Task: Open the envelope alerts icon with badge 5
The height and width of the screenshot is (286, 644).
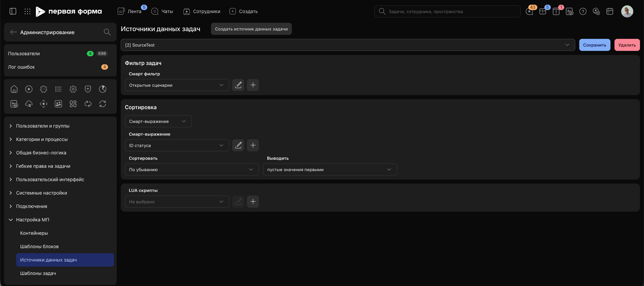Action: (x=543, y=11)
